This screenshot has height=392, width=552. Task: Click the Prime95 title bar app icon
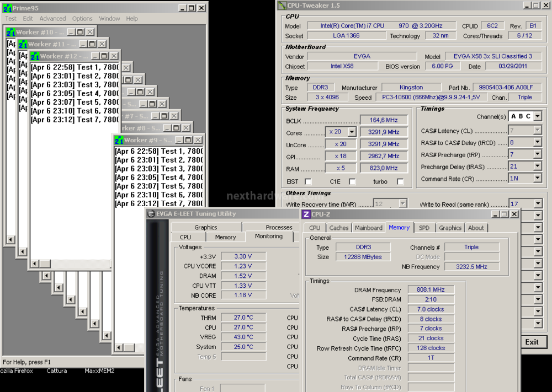(x=7, y=8)
